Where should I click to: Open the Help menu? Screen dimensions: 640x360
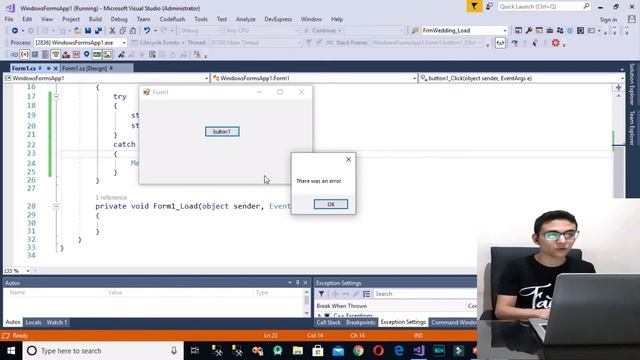point(337,19)
